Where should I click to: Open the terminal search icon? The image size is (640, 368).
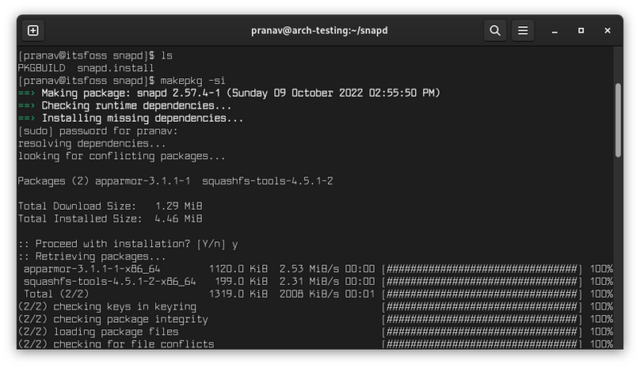pyautogui.click(x=495, y=31)
